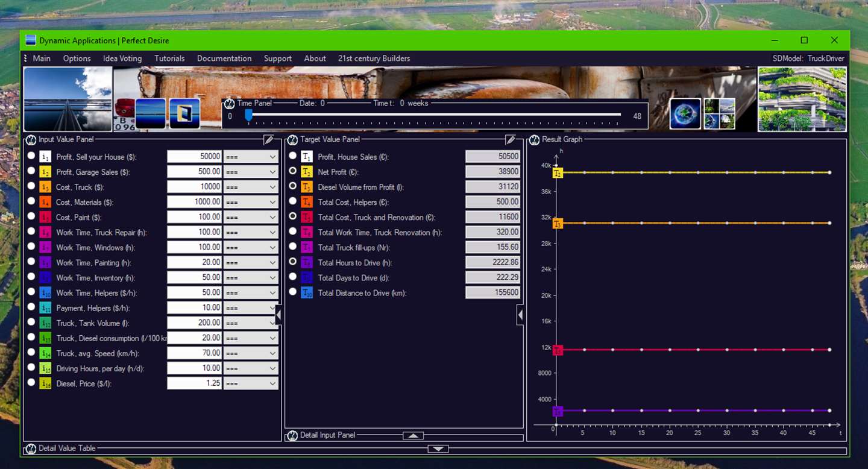868x469 pixels.
Task: Enable the Profit, House Sales target radio button
Action: 293,156
